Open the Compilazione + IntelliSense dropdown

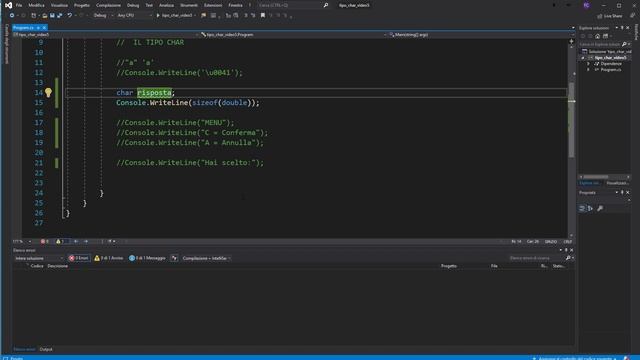(207, 258)
